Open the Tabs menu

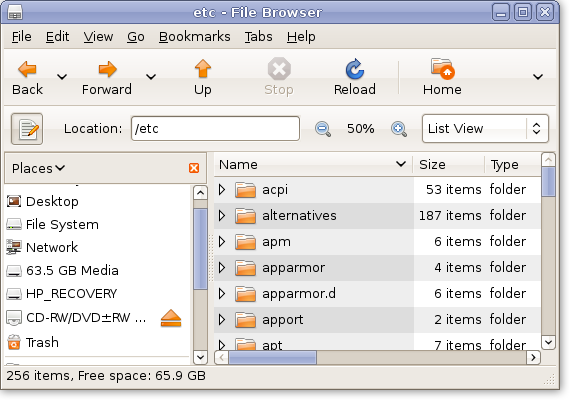tap(258, 37)
